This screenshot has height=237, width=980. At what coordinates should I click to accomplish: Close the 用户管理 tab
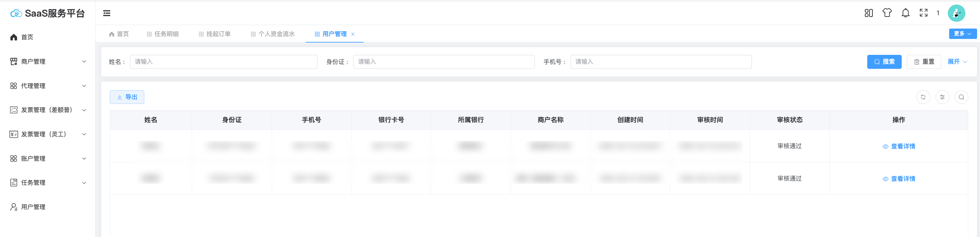click(x=353, y=34)
